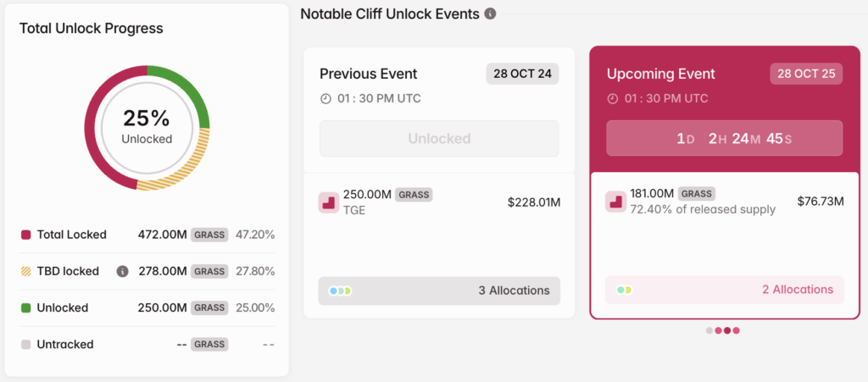Viewport: 868px width, 382px height.
Task: Click GRASS token icon in Upcoming Event card
Action: tap(615, 202)
